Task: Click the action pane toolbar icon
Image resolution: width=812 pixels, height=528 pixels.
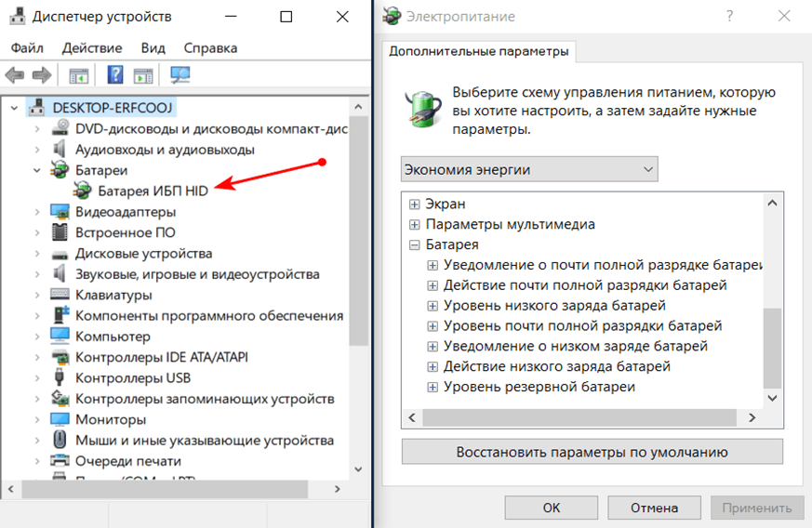Action: (143, 75)
